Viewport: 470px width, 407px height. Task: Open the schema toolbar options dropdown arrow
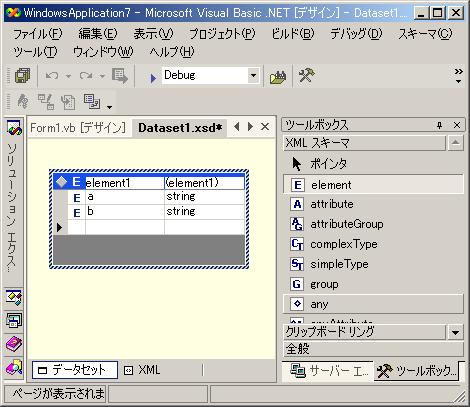point(109,107)
